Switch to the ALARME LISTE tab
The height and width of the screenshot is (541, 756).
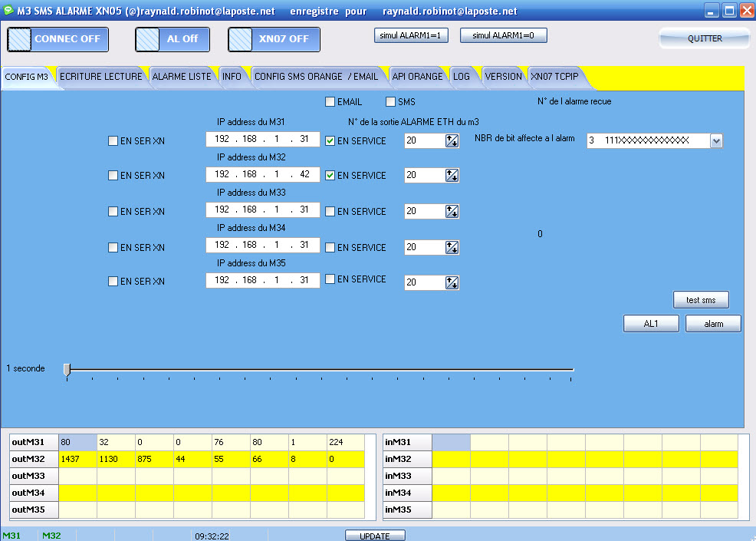[182, 77]
